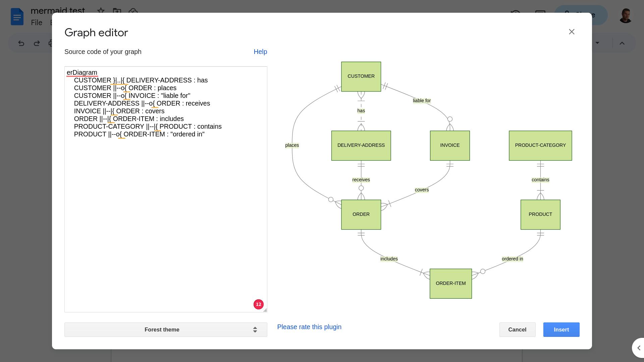Click "Please rate this plugin"
The width and height of the screenshot is (644, 362).
click(x=309, y=327)
